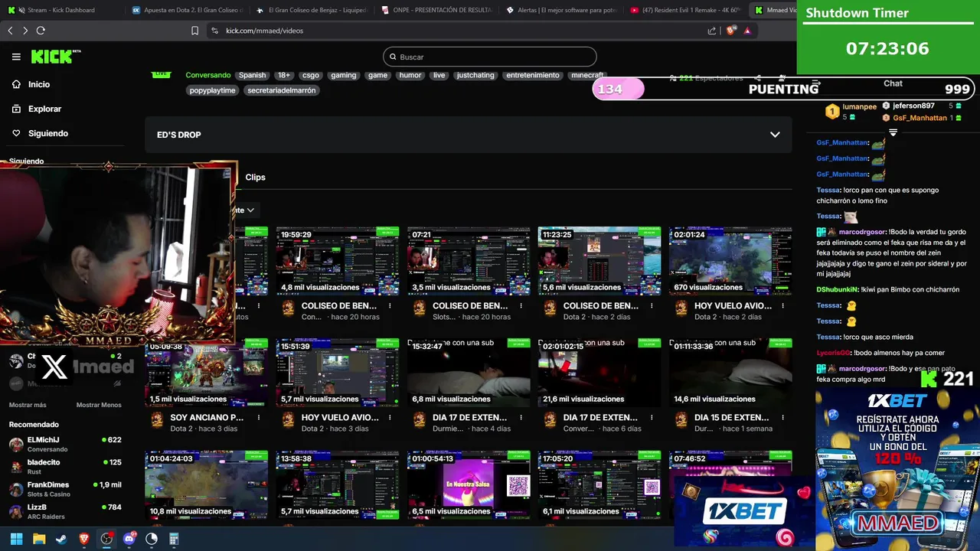Viewport: 980px width, 551px height.
Task: Click username lumanpee in gift leaderboard
Action: point(859,107)
